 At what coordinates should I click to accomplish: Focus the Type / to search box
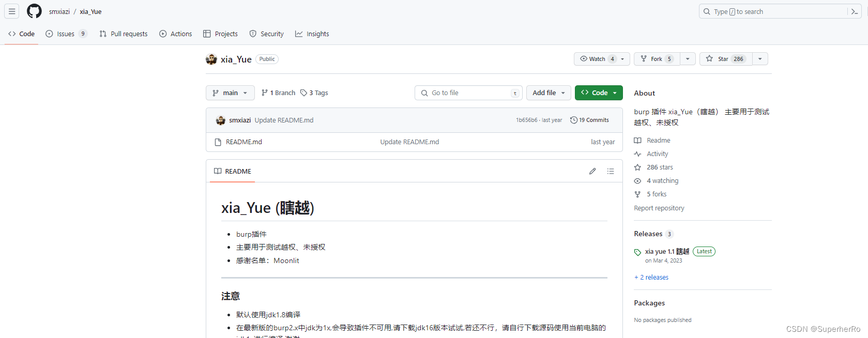tap(774, 11)
